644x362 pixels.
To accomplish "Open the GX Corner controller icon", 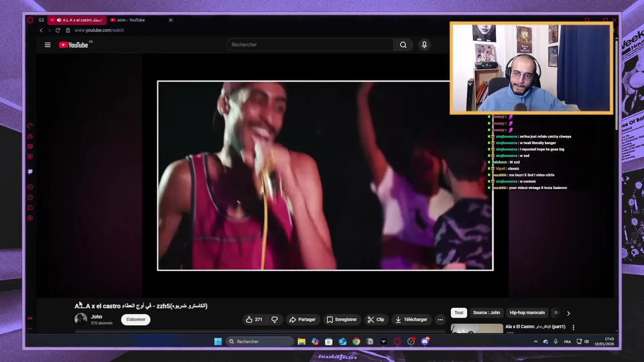I will point(41,20).
